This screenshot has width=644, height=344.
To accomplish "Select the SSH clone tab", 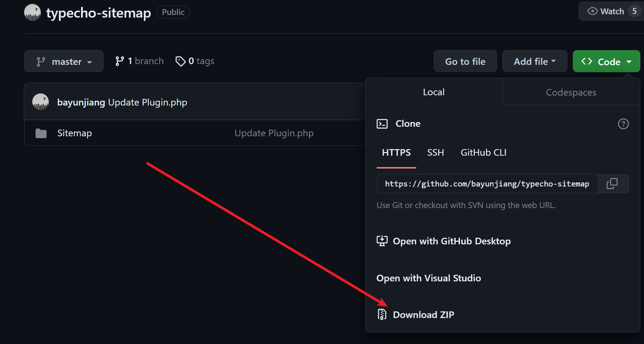I will 435,152.
